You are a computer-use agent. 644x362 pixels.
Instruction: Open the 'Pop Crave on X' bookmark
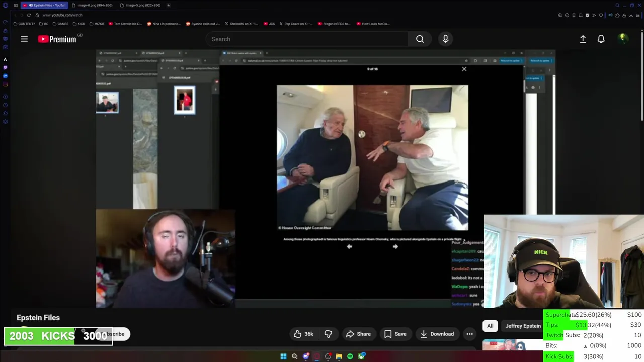pyautogui.click(x=296, y=24)
